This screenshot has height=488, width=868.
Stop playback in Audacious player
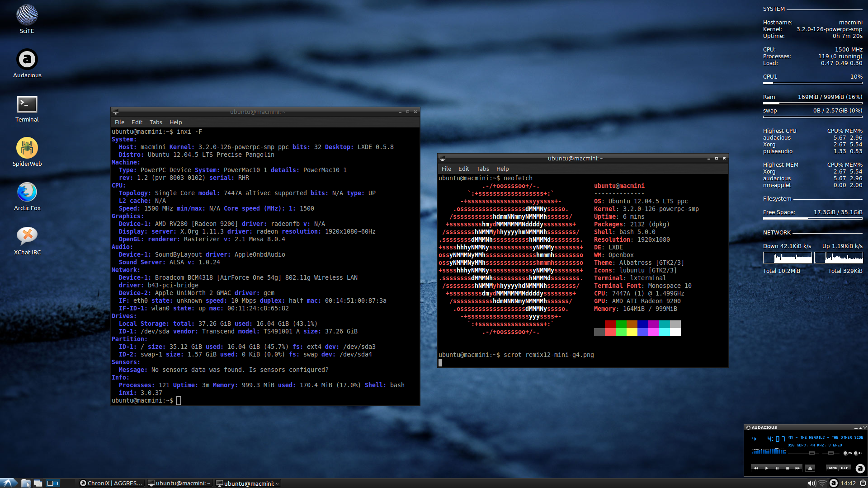(788, 468)
